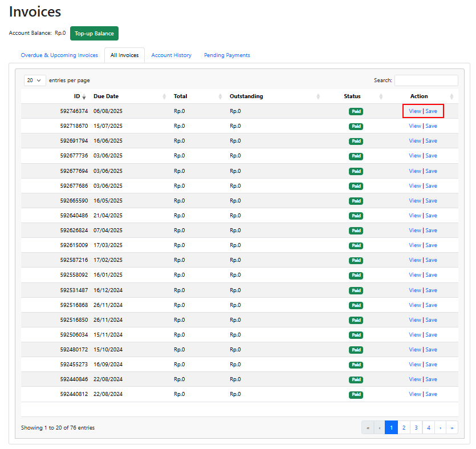
Task: Jump to pagination page 3
Action: click(x=416, y=428)
